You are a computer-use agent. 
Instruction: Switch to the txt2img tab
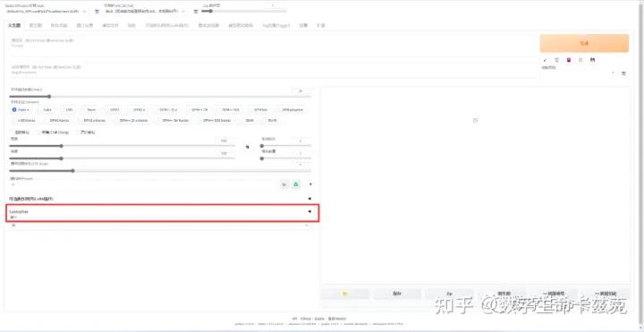pyautogui.click(x=14, y=25)
